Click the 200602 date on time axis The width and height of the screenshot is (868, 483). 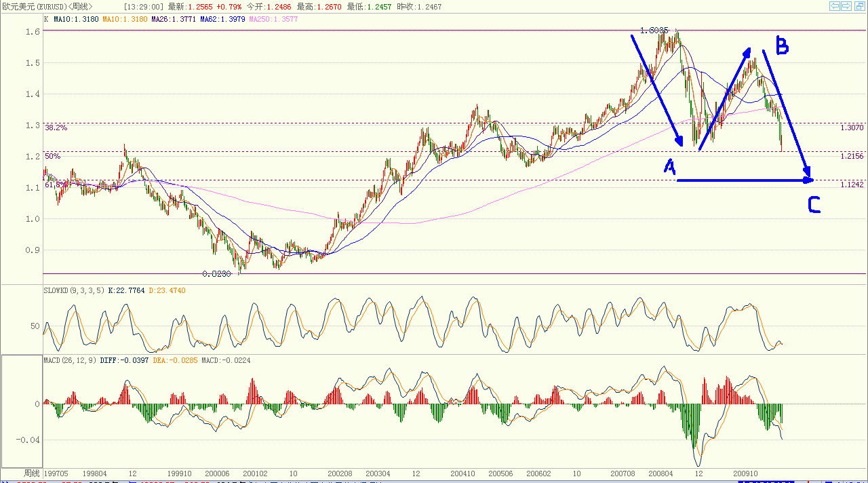point(538,474)
